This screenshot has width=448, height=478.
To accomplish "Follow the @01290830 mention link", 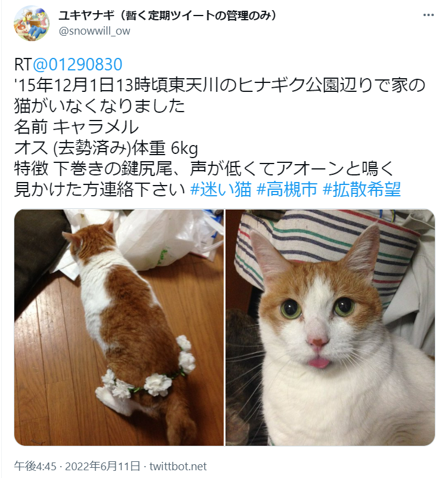I will pos(78,64).
